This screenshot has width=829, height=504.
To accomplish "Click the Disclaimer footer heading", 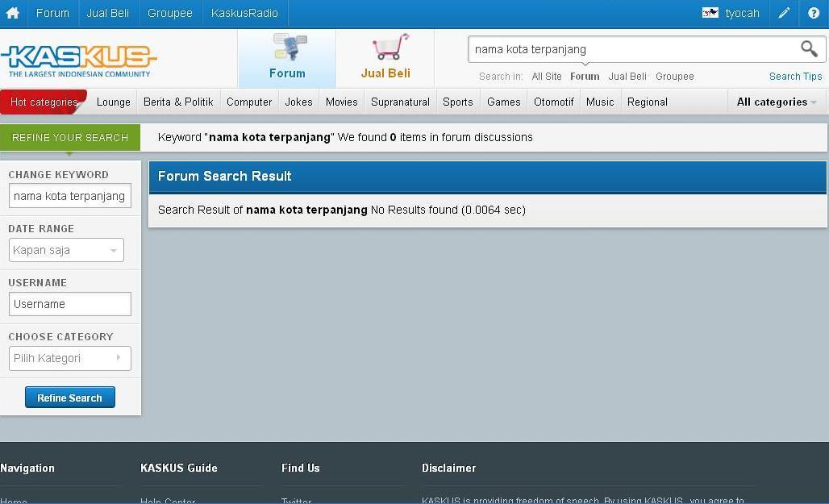I will [x=449, y=468].
